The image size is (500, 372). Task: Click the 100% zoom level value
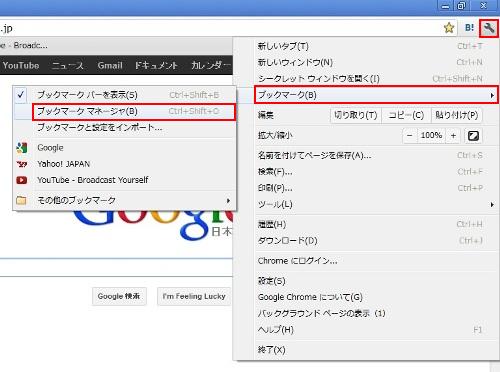[431, 136]
